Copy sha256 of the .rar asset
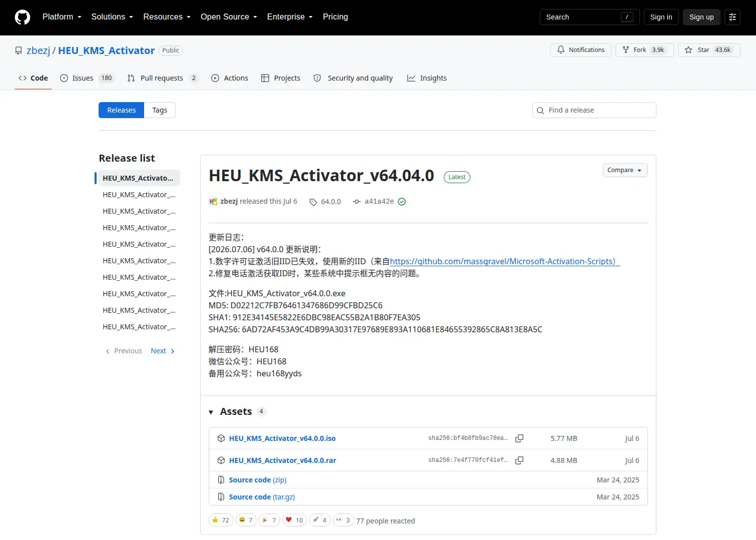 [519, 460]
